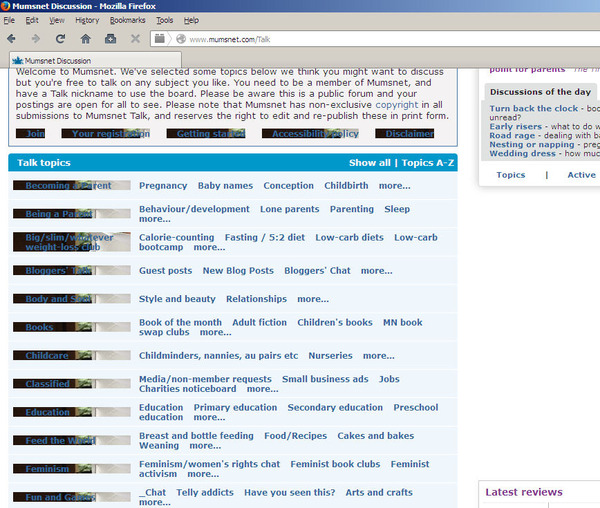This screenshot has height=508, width=600.
Task: Select the Mumsnet Discussion tab
Action: click(95, 60)
